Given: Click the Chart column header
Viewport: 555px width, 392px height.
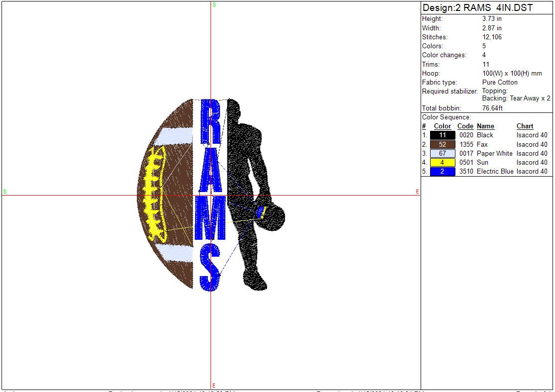Looking at the screenshot, I should pyautogui.click(x=525, y=126).
